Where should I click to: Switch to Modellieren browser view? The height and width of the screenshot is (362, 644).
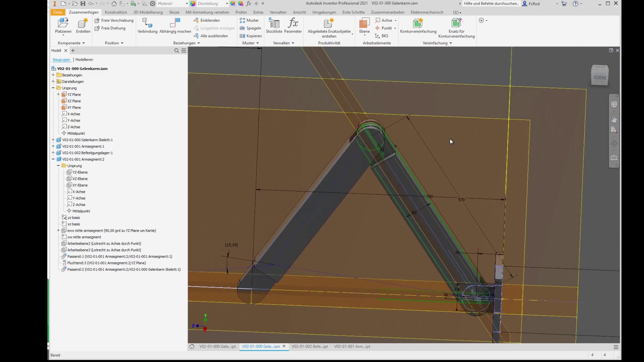click(x=84, y=60)
